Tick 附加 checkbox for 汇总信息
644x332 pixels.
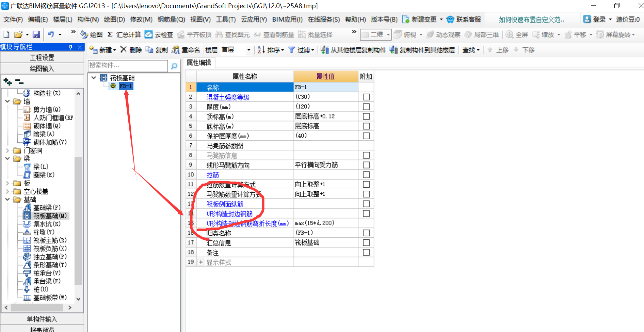click(366, 242)
